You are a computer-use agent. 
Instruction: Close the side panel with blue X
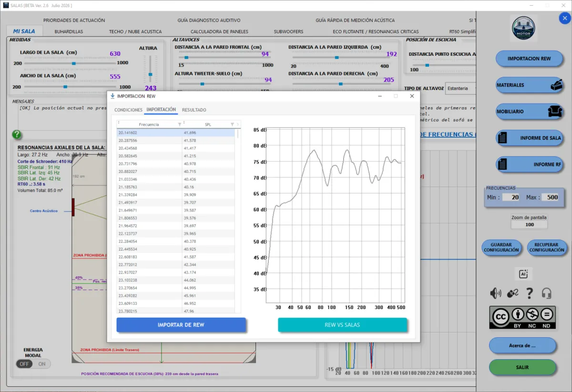coord(565,18)
